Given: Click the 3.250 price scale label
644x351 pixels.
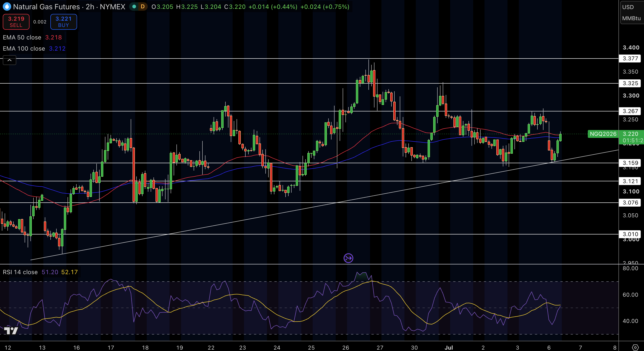Looking at the screenshot, I should (630, 120).
